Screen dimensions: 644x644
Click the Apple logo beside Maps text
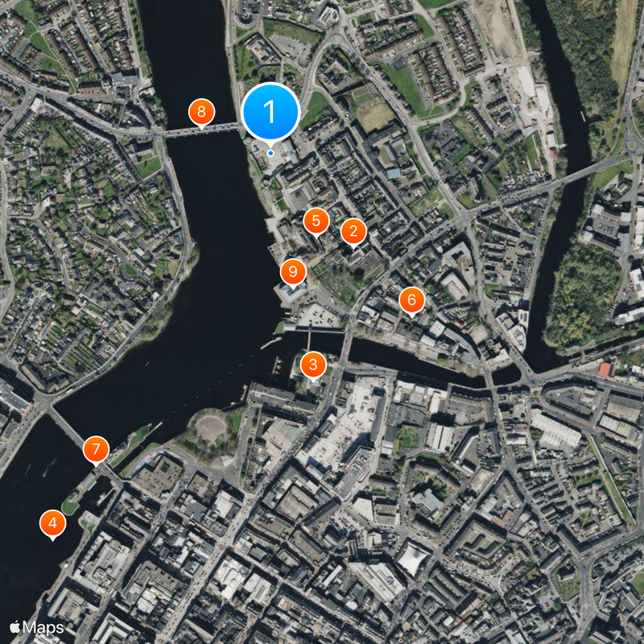tap(15, 627)
